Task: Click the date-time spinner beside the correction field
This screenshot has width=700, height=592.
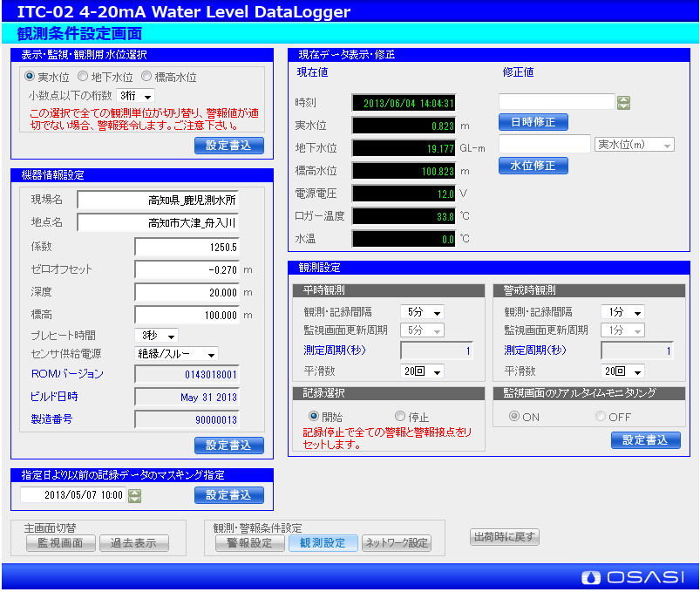Action: pos(623,103)
